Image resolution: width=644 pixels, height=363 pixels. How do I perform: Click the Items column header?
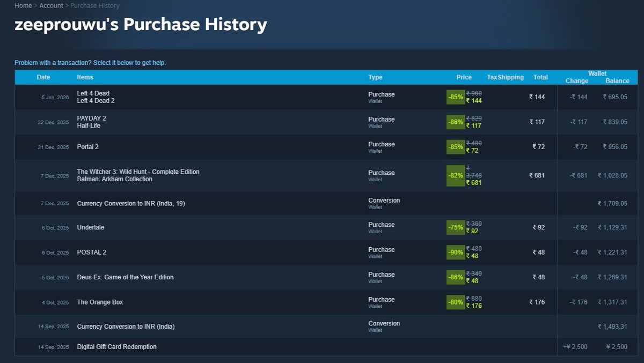pyautogui.click(x=85, y=77)
